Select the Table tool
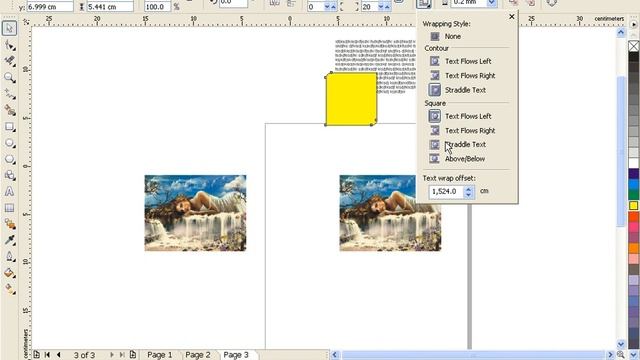640x360 pixels. (x=9, y=208)
